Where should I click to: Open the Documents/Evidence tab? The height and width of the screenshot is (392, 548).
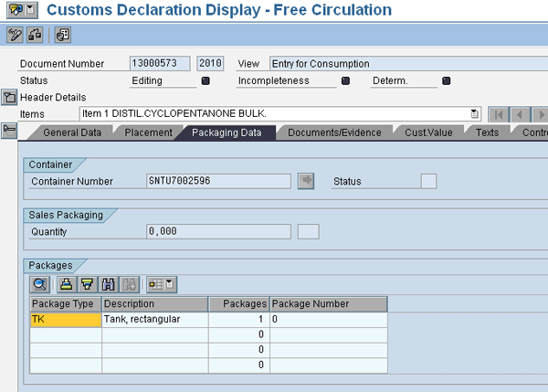click(x=334, y=132)
